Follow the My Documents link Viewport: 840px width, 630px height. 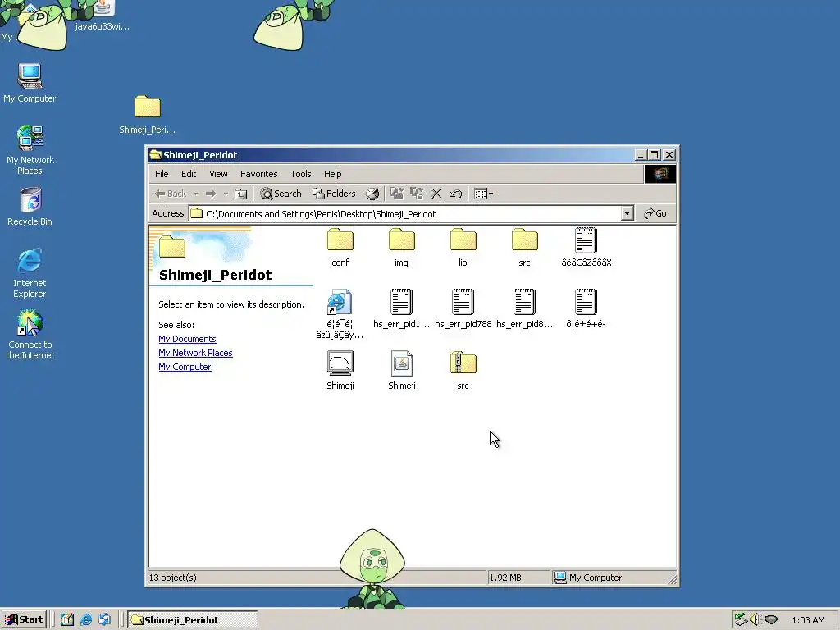coord(188,339)
